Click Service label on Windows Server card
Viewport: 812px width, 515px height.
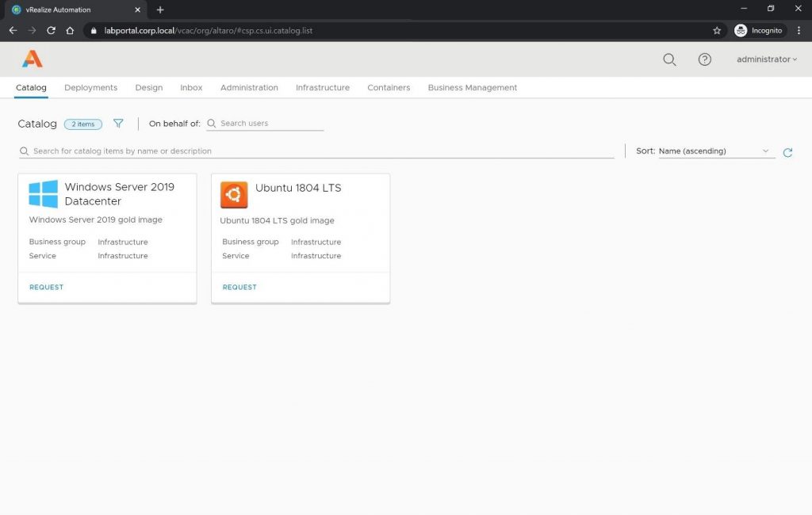coord(43,256)
